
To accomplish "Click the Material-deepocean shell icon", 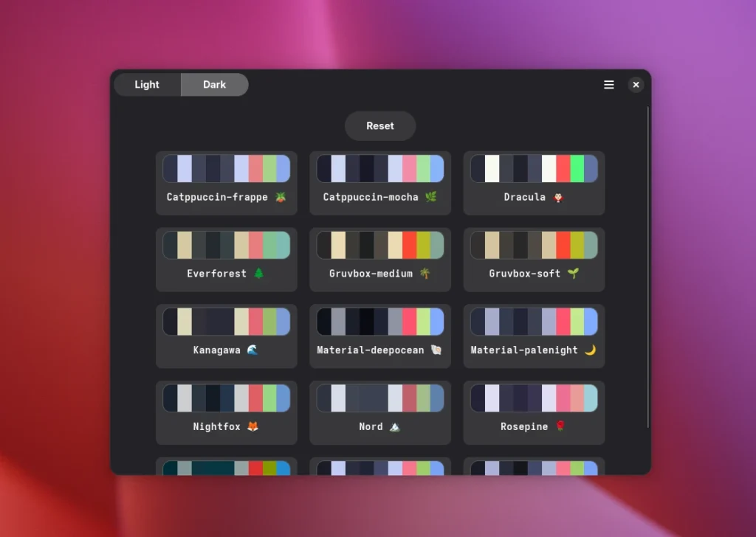I will point(436,350).
